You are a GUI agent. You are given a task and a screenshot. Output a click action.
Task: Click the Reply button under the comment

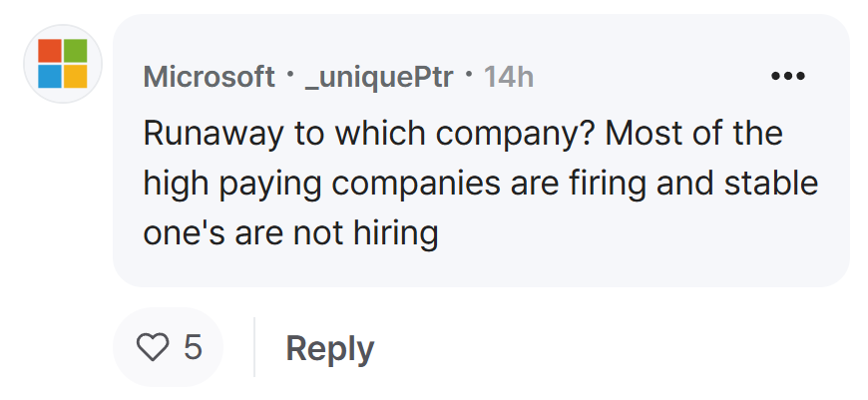(330, 348)
